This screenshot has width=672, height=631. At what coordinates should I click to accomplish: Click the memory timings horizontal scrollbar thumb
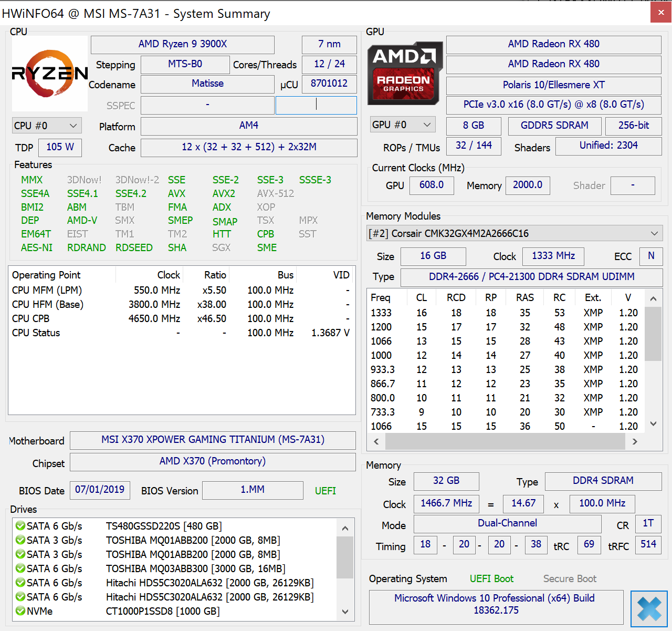coord(505,441)
